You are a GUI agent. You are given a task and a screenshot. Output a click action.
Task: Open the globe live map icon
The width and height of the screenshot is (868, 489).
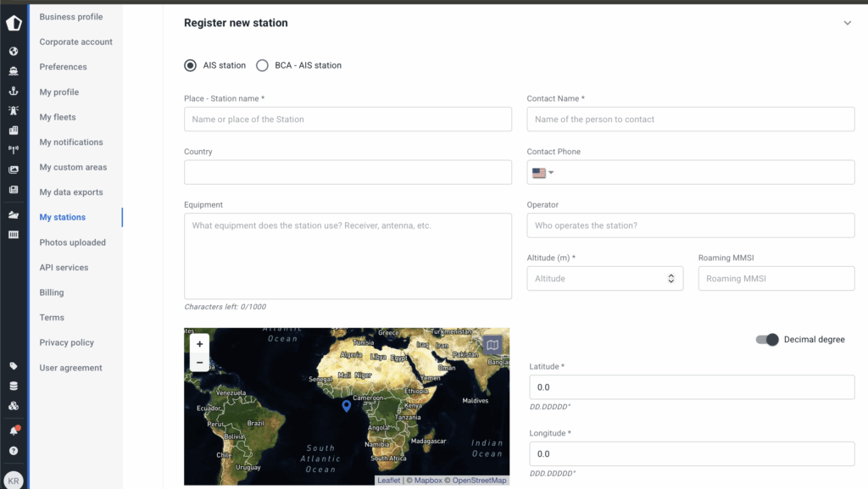click(x=14, y=51)
